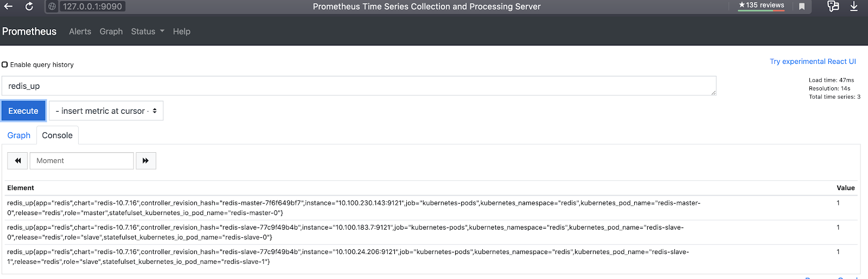Bookmark this page with bookmark icon
This screenshot has width=868, height=279.
point(802,7)
